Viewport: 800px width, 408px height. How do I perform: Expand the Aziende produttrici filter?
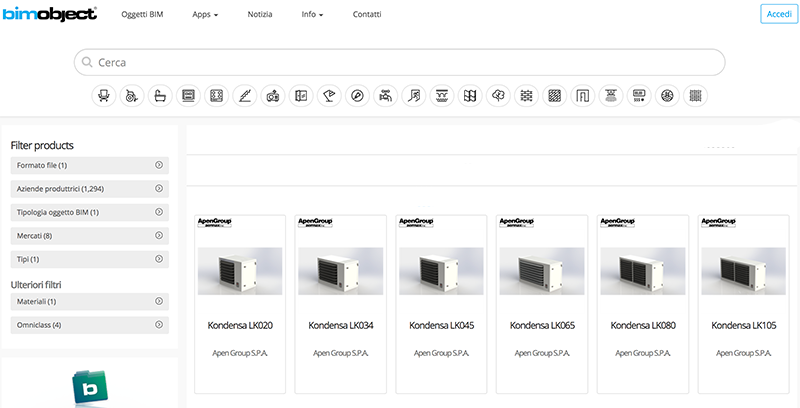[89, 189]
